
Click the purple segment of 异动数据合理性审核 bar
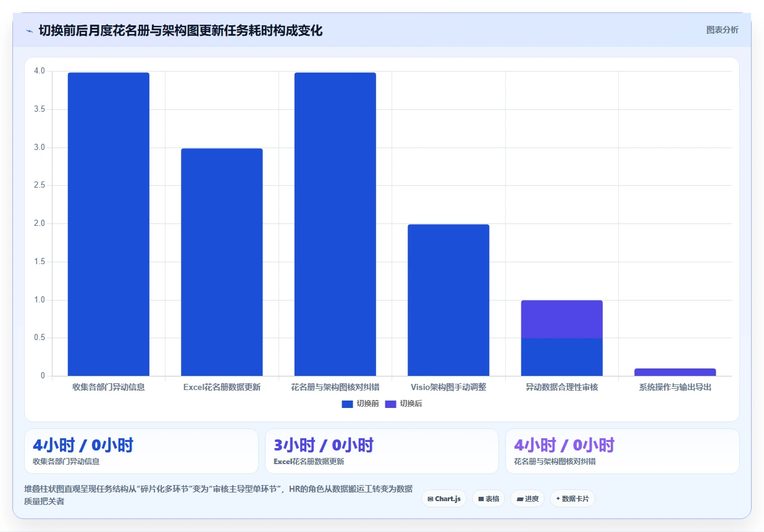point(562,319)
